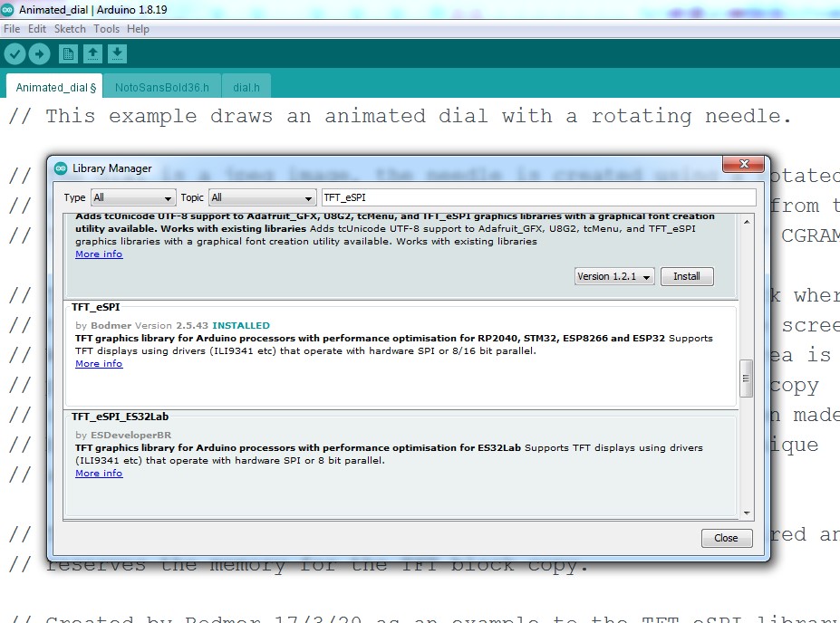
Task: Click the Arduino logo in main title bar
Action: 7,10
